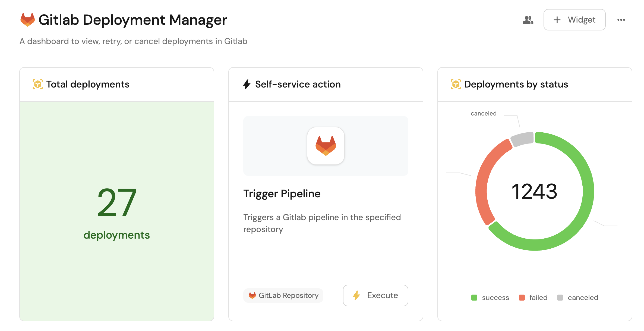
Task: Toggle the canceled legend entry at chart bottom
Action: [x=577, y=298]
